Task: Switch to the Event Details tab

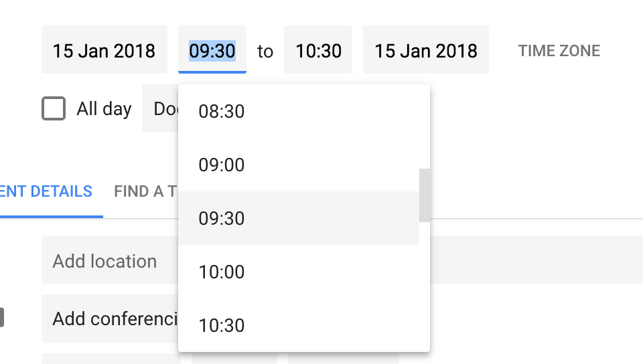Action: [x=47, y=192]
